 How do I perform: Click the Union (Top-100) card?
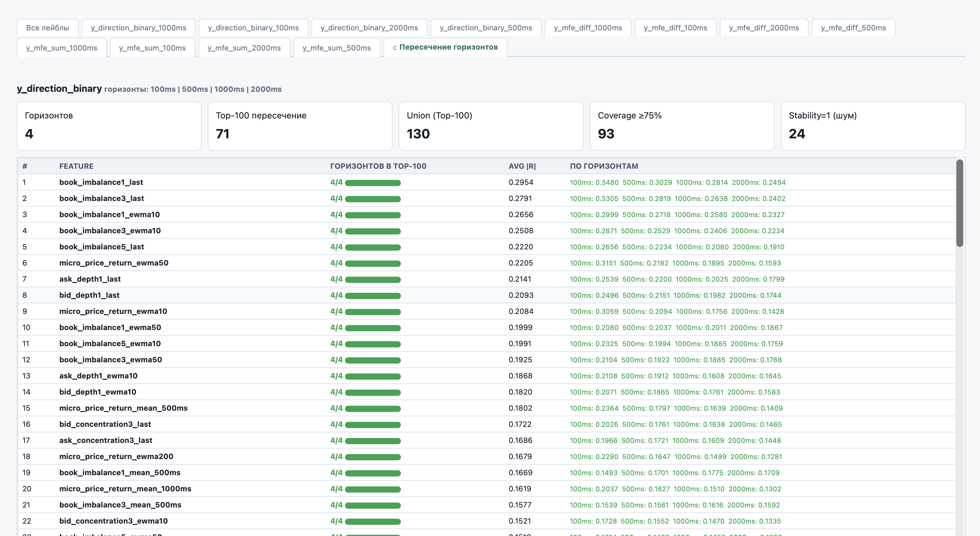coord(491,126)
